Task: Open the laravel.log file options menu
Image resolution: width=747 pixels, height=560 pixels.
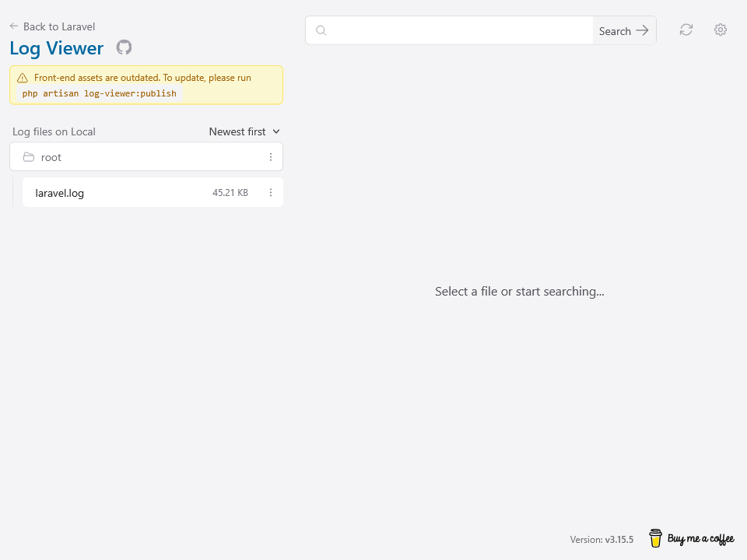Action: [271, 193]
